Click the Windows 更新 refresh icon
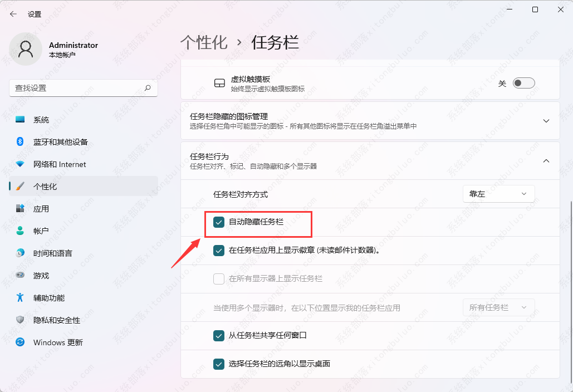Screen dimensions: 573x392 [20, 342]
